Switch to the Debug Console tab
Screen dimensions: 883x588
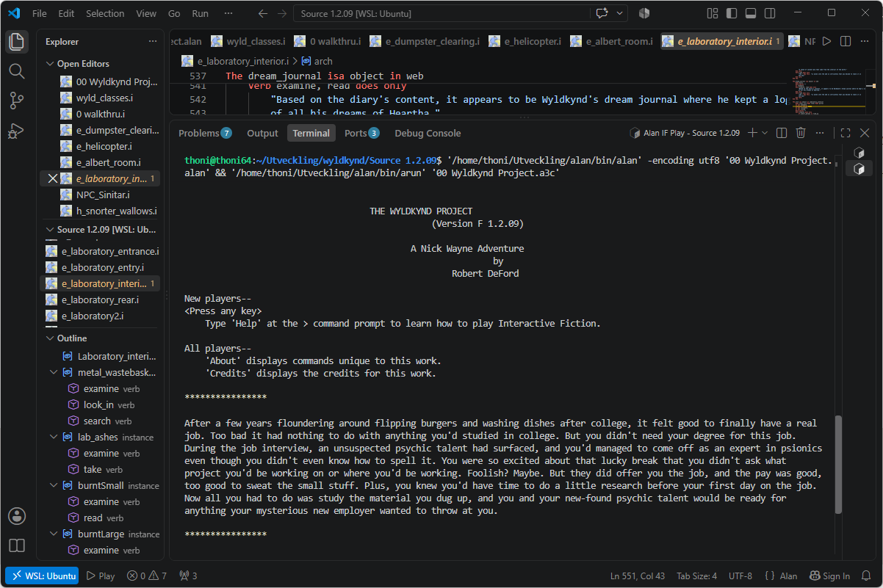tap(428, 133)
